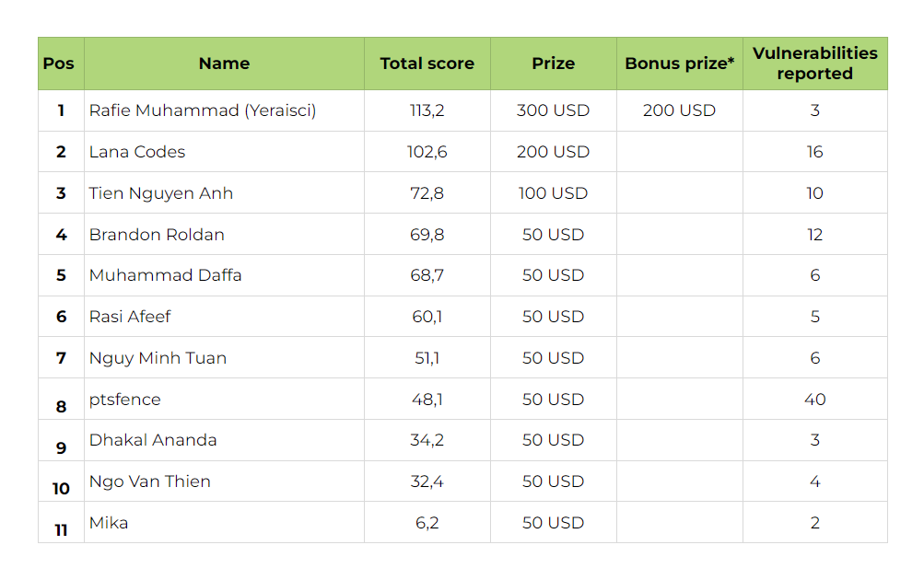Screen dimensions: 924x580
Task: Click the ptsfence name cell
Action: pyautogui.click(x=124, y=400)
